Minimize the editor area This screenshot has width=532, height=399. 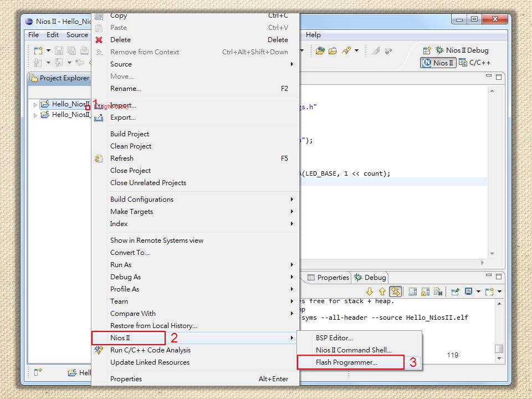pyautogui.click(x=489, y=76)
